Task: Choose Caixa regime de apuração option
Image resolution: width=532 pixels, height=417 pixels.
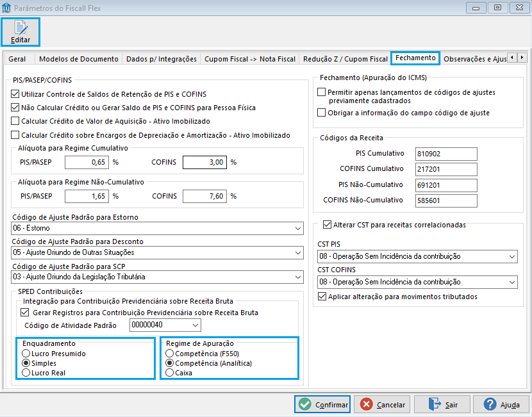Action: (x=170, y=373)
